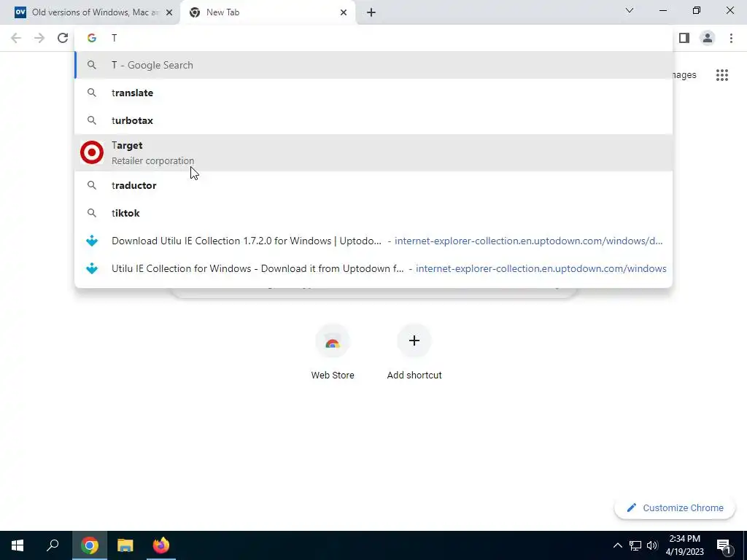Click the magnifier icon beside traductor
747x560 pixels.
point(92,185)
